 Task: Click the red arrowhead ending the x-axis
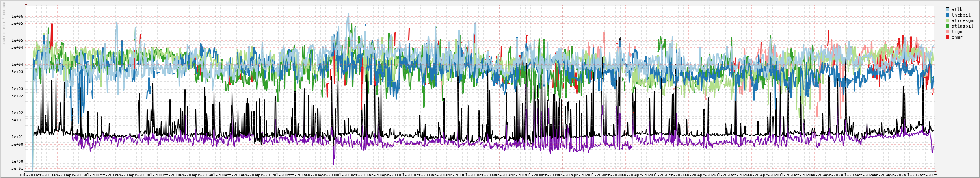(935, 171)
